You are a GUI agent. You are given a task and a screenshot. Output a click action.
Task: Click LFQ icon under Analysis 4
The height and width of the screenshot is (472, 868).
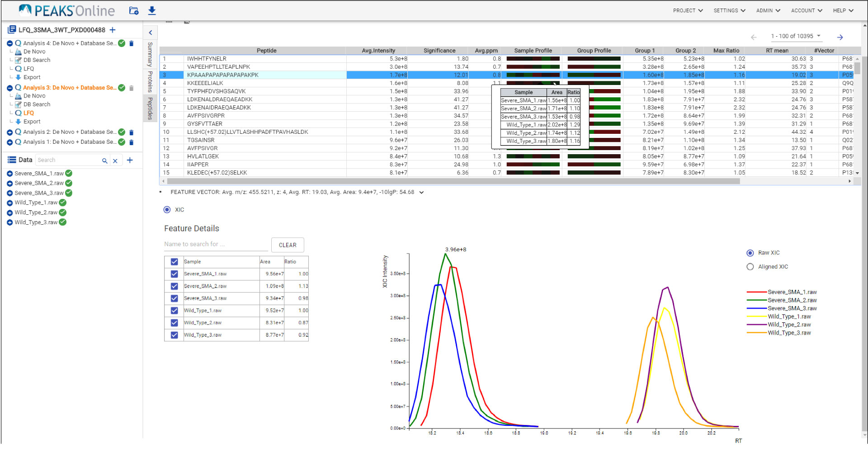pos(19,69)
